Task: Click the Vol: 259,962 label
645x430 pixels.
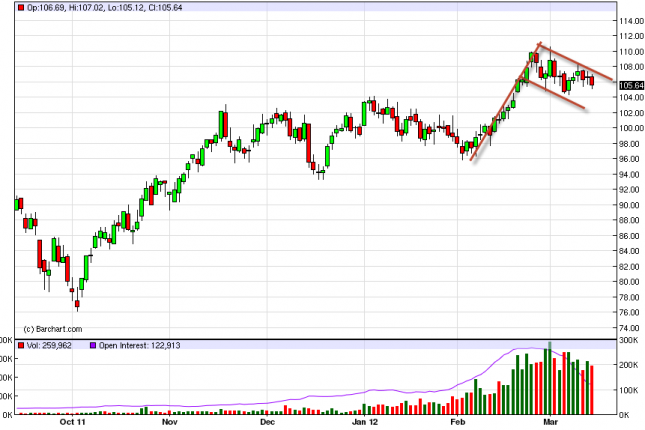Action: pos(49,345)
